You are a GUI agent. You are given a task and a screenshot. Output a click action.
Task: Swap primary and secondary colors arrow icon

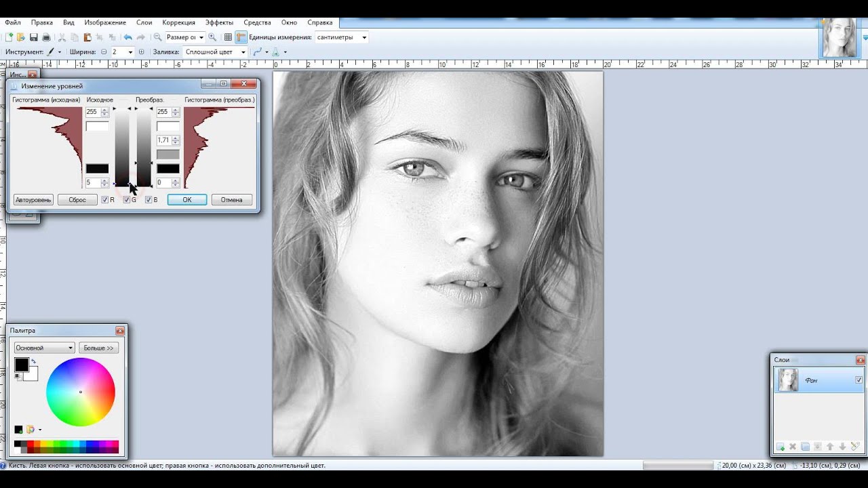point(33,361)
